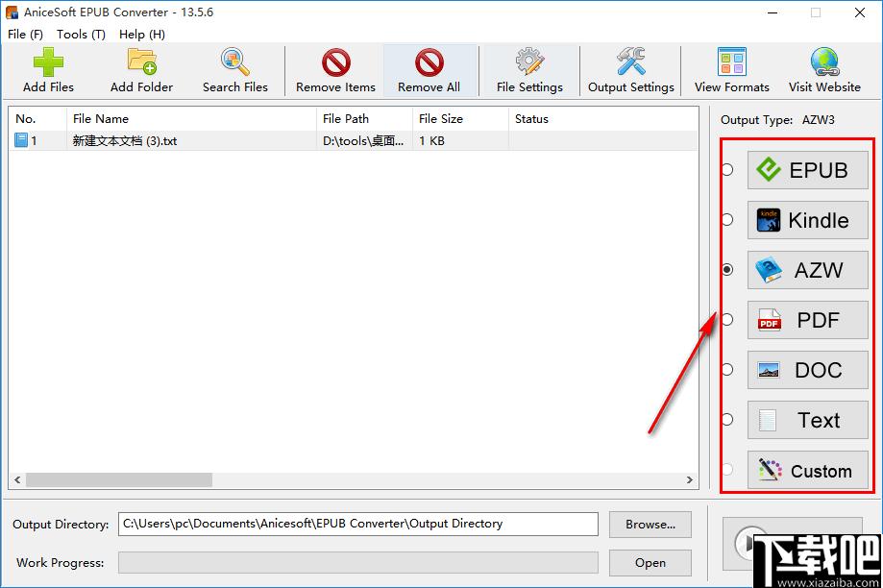Screen dimensions: 883x588
Task: Open the File (F) menu
Action: coord(25,35)
